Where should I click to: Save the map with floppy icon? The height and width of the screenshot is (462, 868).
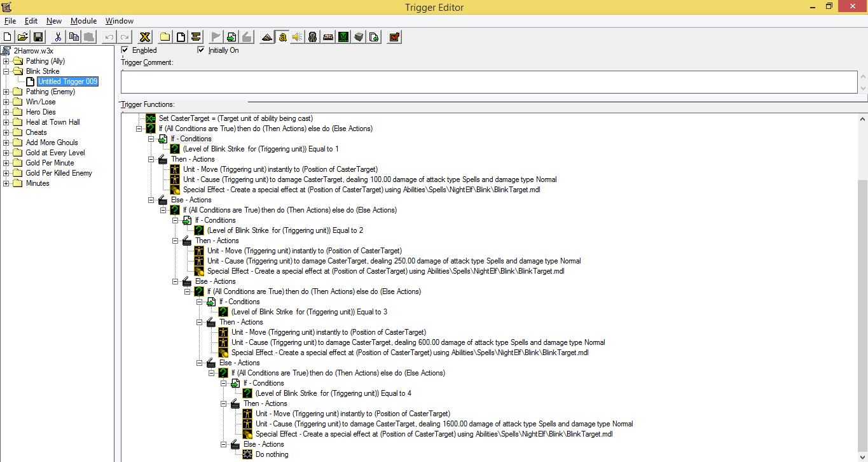pyautogui.click(x=38, y=37)
